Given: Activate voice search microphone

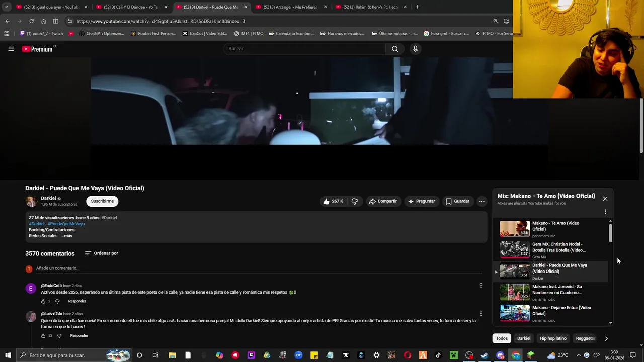Looking at the screenshot, I should click(x=415, y=49).
